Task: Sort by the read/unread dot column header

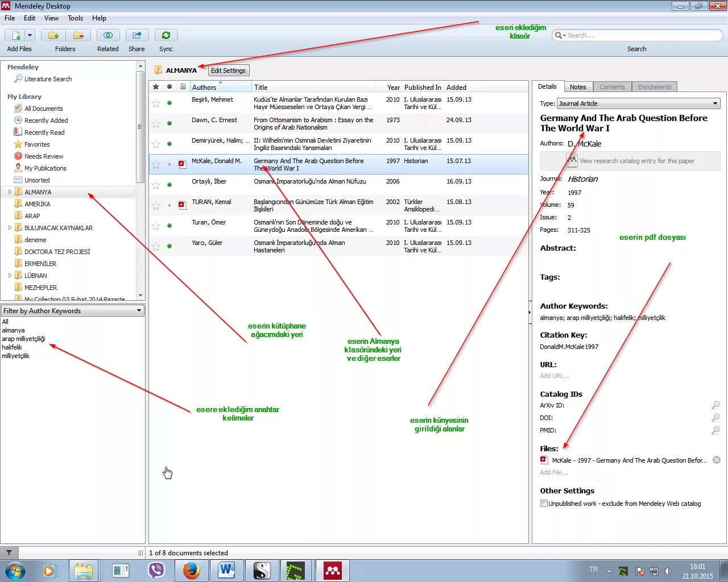Action: 169,87
